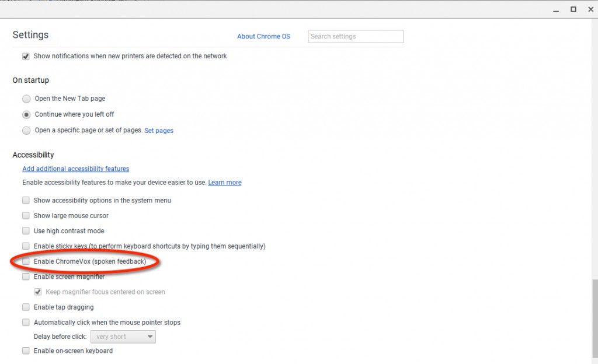Choose Continue where you left off
Screen dimensions: 598x364
(x=26, y=114)
